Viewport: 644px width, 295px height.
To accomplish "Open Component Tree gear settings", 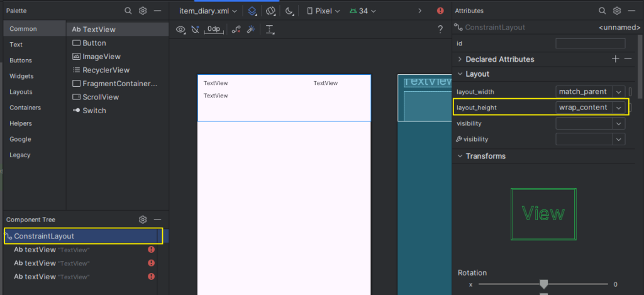I will point(143,220).
